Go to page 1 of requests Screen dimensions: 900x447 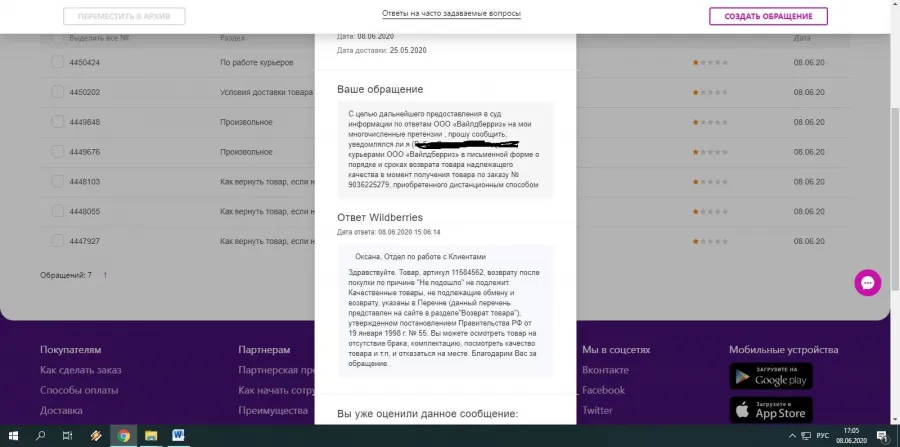pyautogui.click(x=105, y=275)
